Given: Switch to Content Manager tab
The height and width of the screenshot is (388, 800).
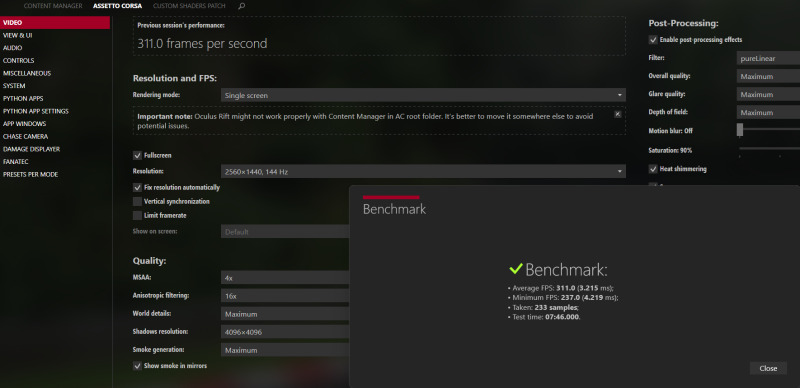Looking at the screenshot, I should pos(53,6).
